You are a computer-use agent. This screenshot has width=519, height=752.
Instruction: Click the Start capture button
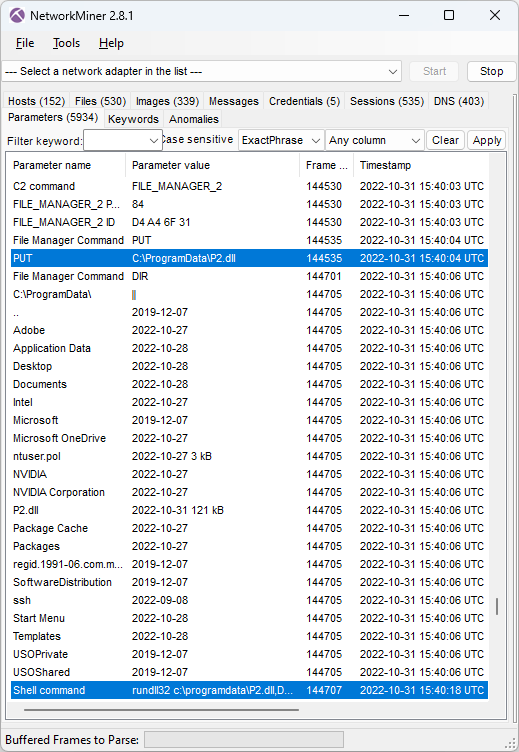[434, 71]
